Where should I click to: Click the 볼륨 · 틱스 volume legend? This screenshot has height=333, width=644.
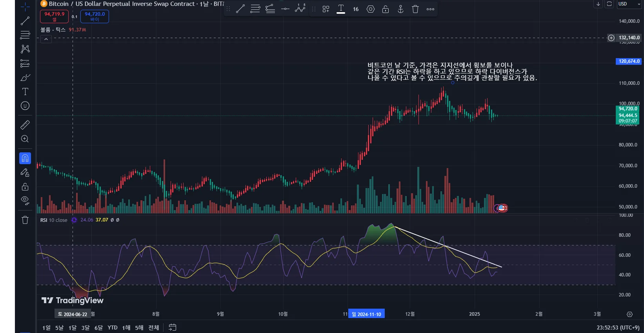click(x=53, y=29)
